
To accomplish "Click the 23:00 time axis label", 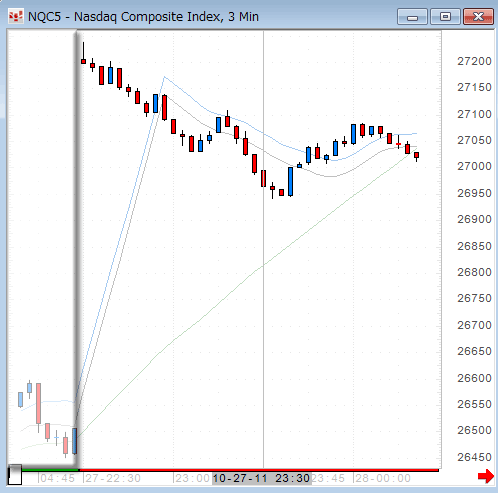I will (x=193, y=479).
